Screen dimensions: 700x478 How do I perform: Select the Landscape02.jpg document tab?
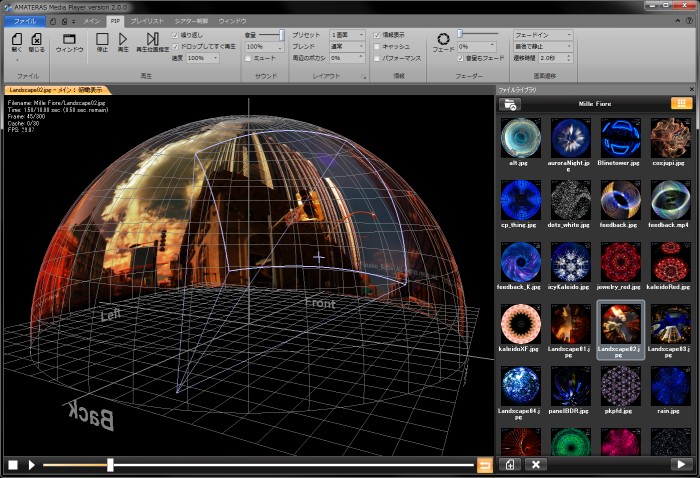pos(57,90)
